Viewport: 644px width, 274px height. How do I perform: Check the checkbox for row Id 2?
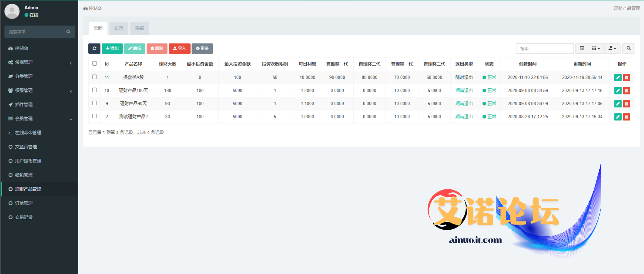[95, 116]
